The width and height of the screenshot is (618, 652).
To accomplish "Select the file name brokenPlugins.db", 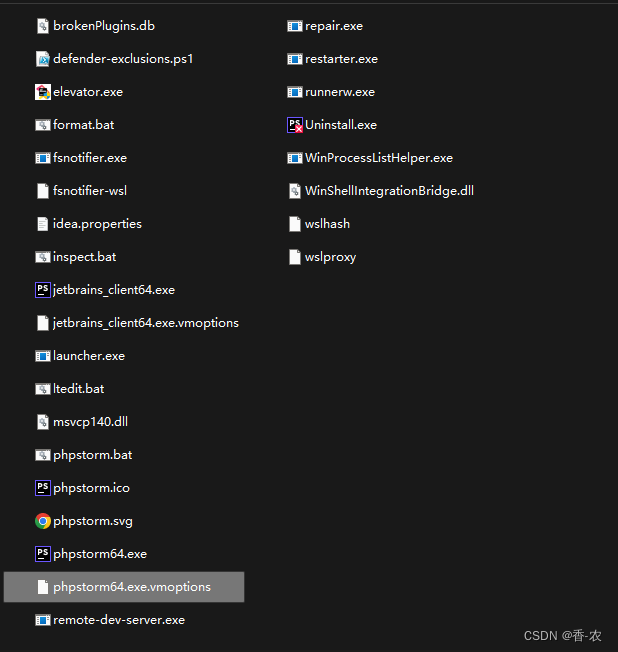I will coord(104,26).
